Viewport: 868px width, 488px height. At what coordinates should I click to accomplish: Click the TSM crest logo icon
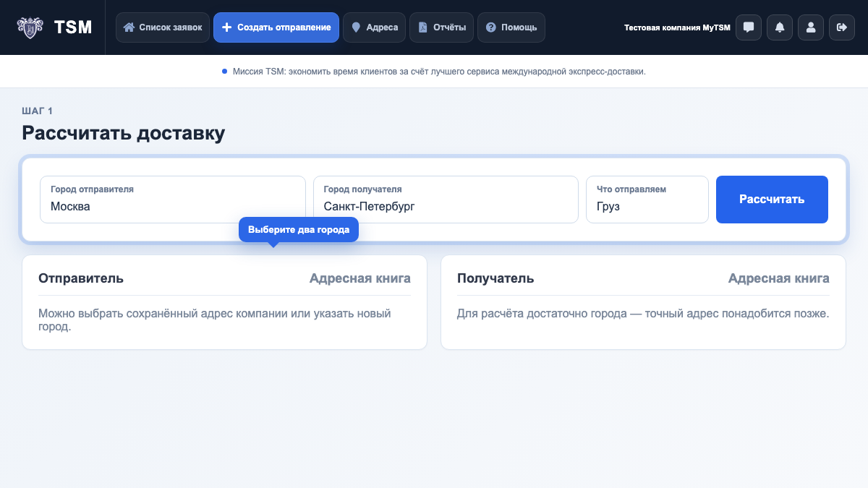point(30,27)
